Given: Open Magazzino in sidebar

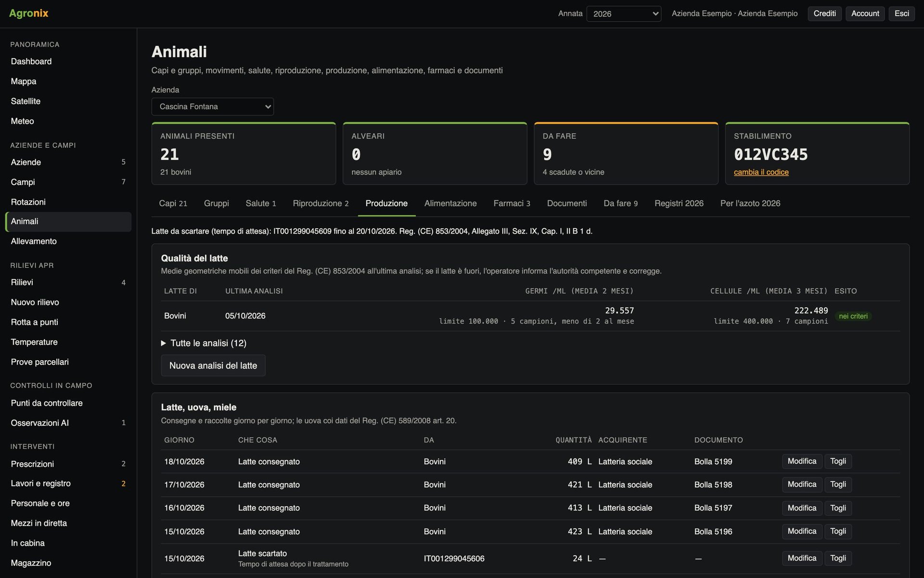Looking at the screenshot, I should (x=68, y=563).
